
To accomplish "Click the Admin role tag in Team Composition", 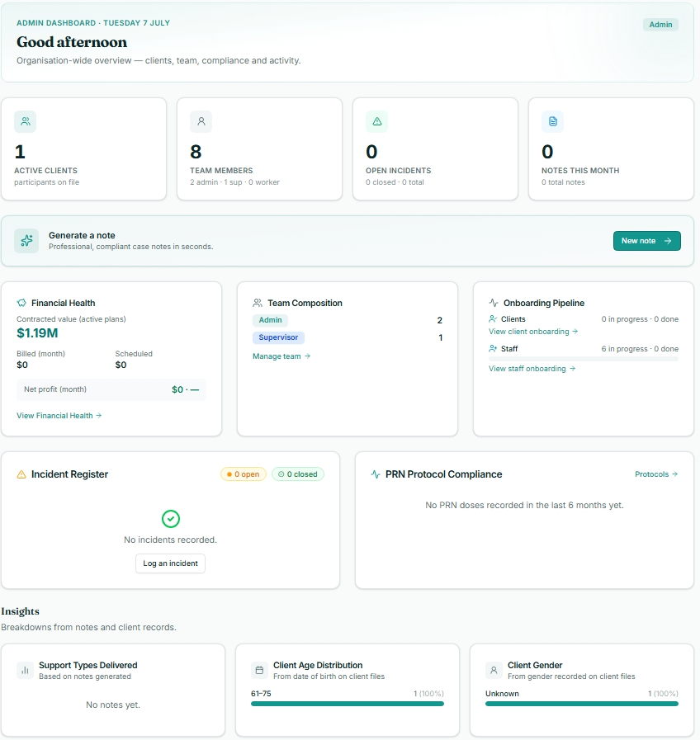I will pos(270,320).
